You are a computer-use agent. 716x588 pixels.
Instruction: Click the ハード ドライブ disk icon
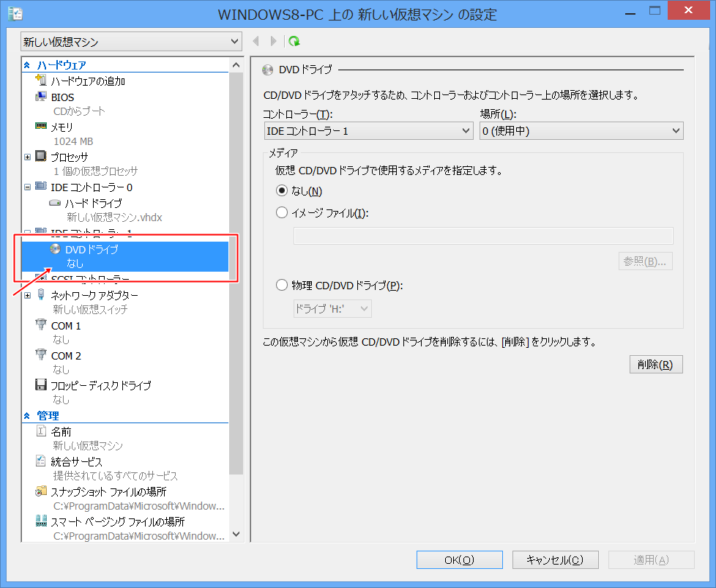coord(55,202)
